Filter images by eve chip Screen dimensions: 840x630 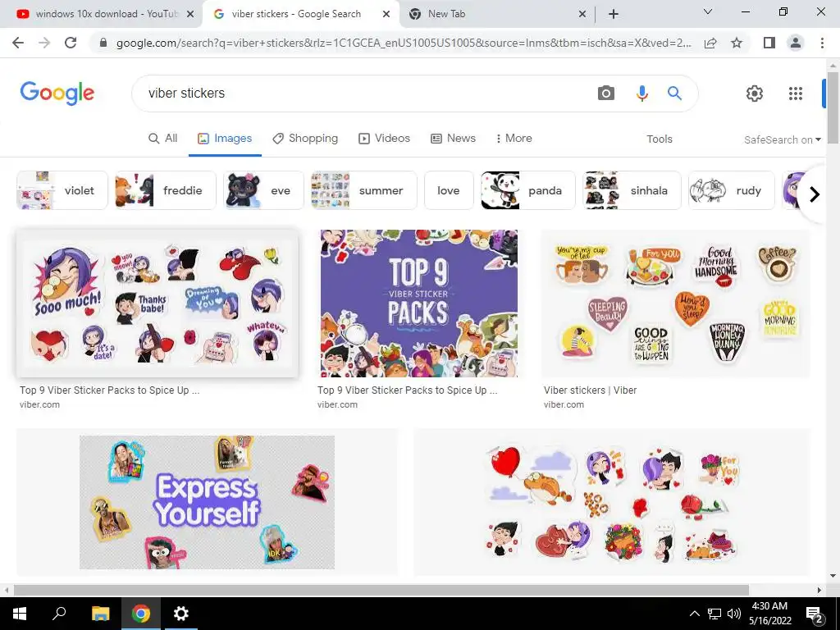[263, 190]
